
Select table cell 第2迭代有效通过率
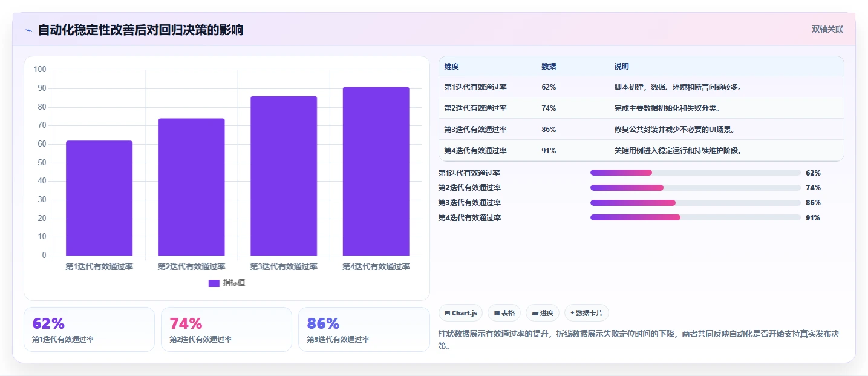pos(475,108)
